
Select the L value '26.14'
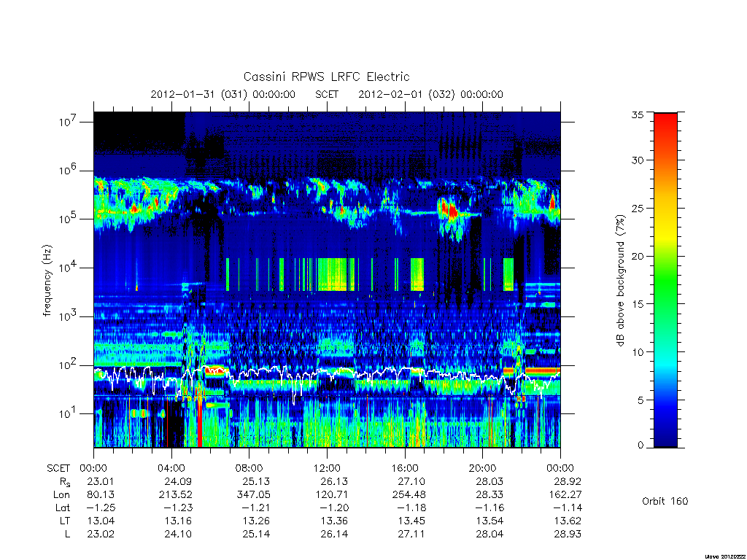click(x=334, y=534)
